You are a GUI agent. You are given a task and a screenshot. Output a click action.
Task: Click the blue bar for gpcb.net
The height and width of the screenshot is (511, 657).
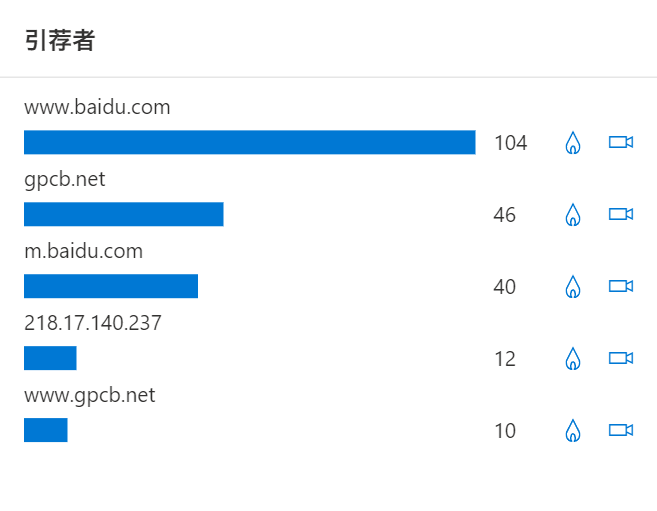click(x=124, y=214)
